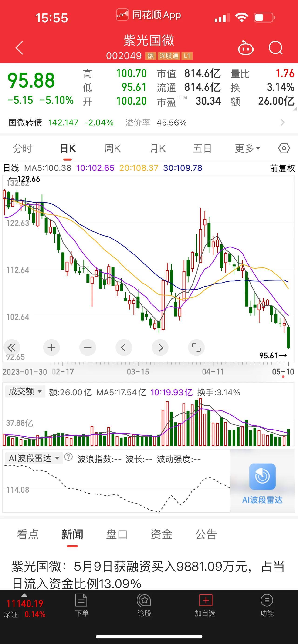Image resolution: width=298 pixels, height=644 pixels.
Task: Tap 深证 index value 11140.19
Action: [25, 604]
